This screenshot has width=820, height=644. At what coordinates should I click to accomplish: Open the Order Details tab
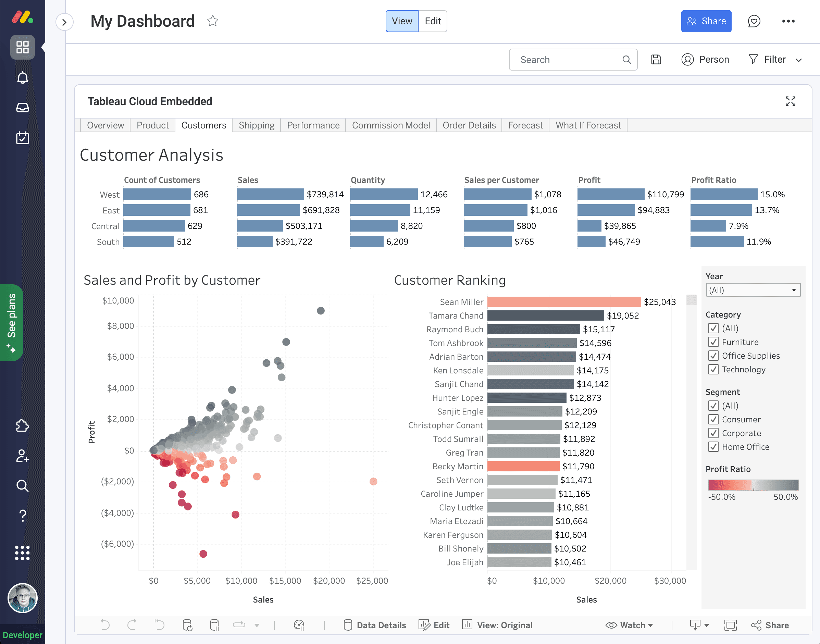click(469, 125)
